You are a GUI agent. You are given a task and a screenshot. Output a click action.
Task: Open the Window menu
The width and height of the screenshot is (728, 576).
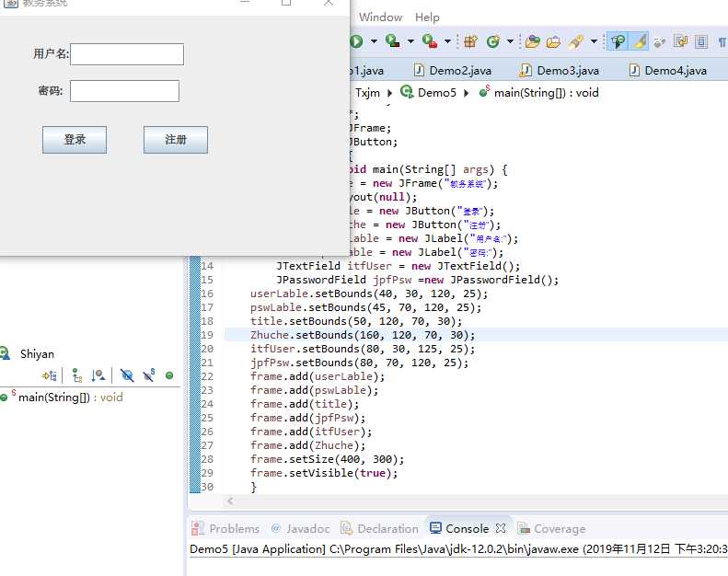pos(381,17)
